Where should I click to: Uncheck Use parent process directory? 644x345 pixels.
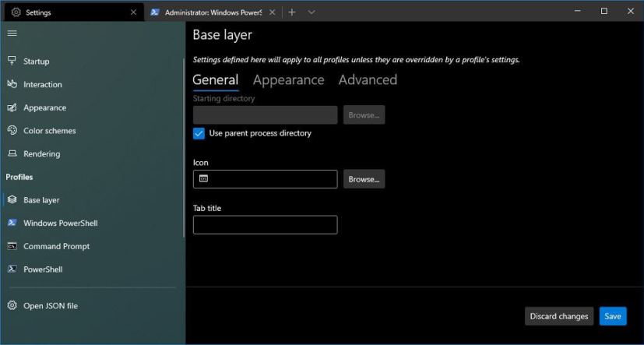199,133
